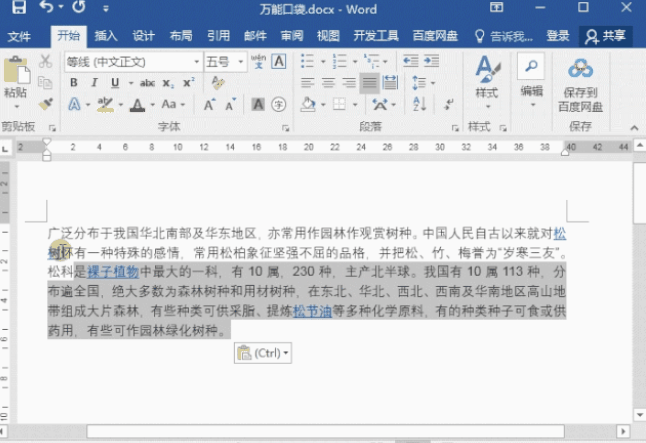Apply text effects outlined A

tap(74, 104)
